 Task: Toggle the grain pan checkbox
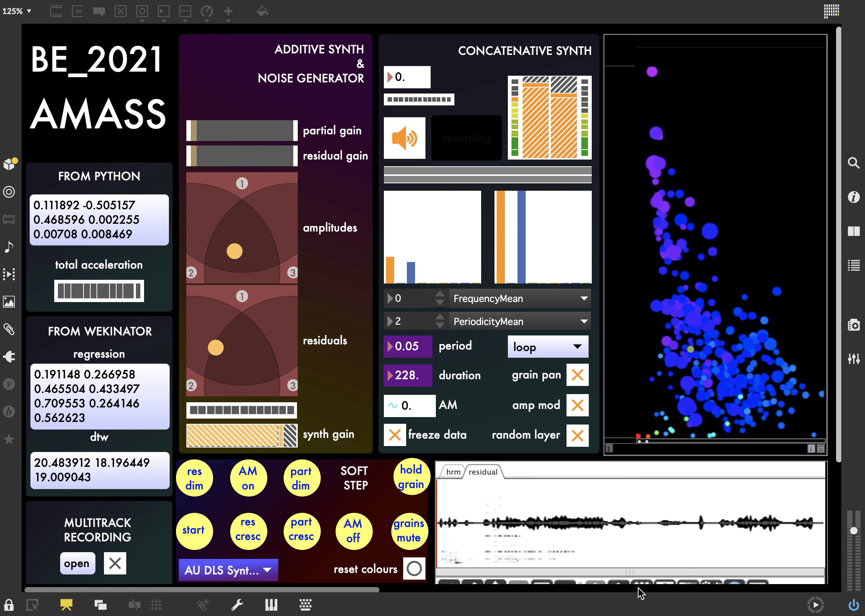(577, 375)
